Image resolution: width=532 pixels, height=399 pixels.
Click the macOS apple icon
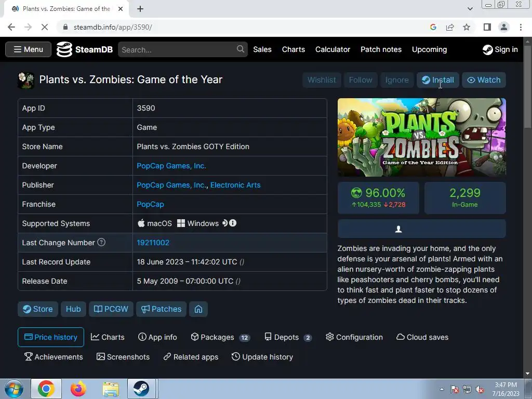141,223
